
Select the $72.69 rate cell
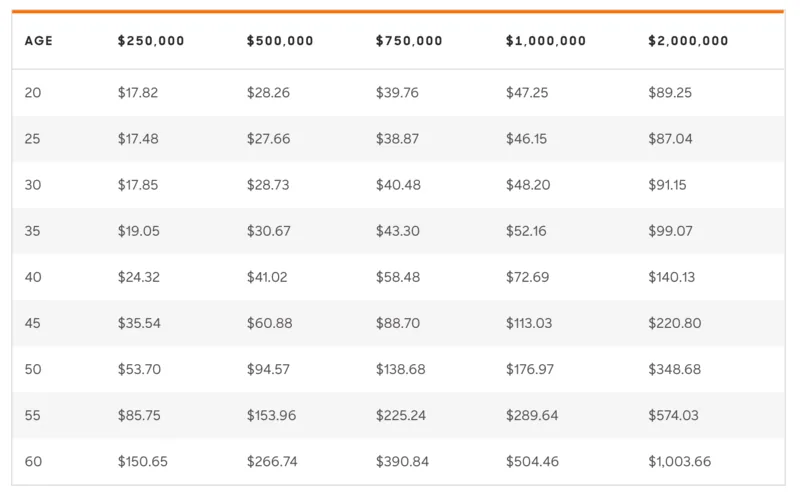527,277
